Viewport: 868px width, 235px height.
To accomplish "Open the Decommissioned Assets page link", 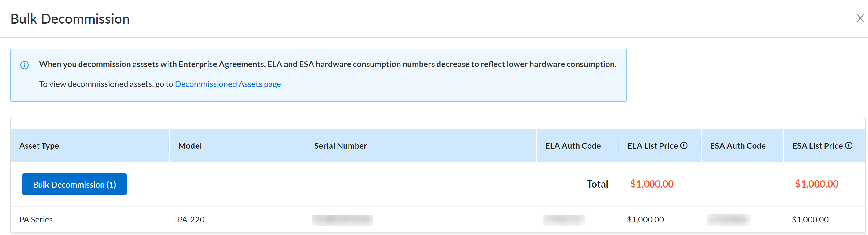I will click(x=228, y=84).
